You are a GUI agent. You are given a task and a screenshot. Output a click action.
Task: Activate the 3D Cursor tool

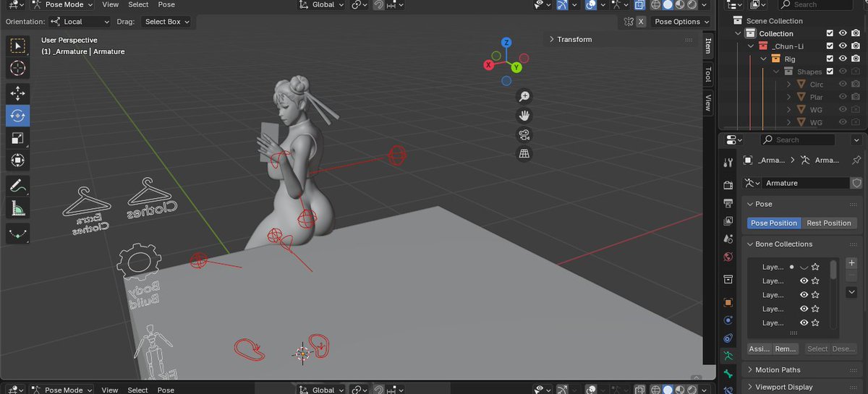pyautogui.click(x=18, y=69)
